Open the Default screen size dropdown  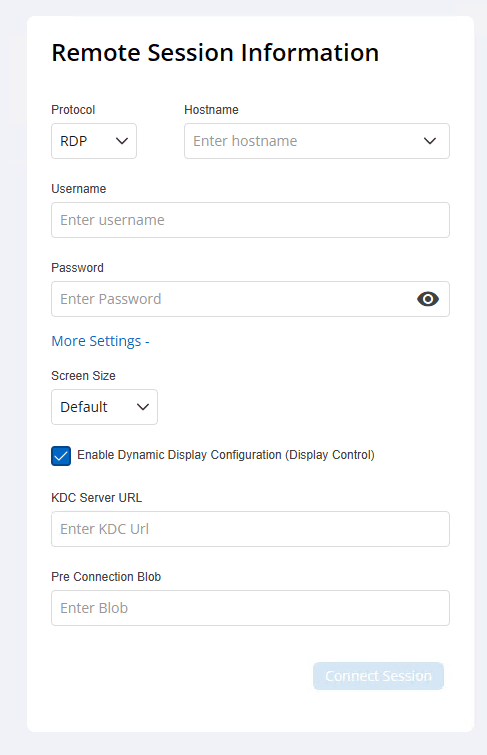(x=105, y=407)
